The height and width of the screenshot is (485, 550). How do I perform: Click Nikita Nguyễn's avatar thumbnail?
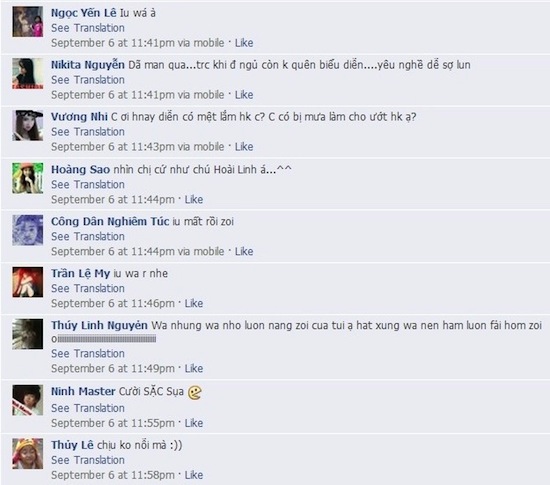point(28,73)
